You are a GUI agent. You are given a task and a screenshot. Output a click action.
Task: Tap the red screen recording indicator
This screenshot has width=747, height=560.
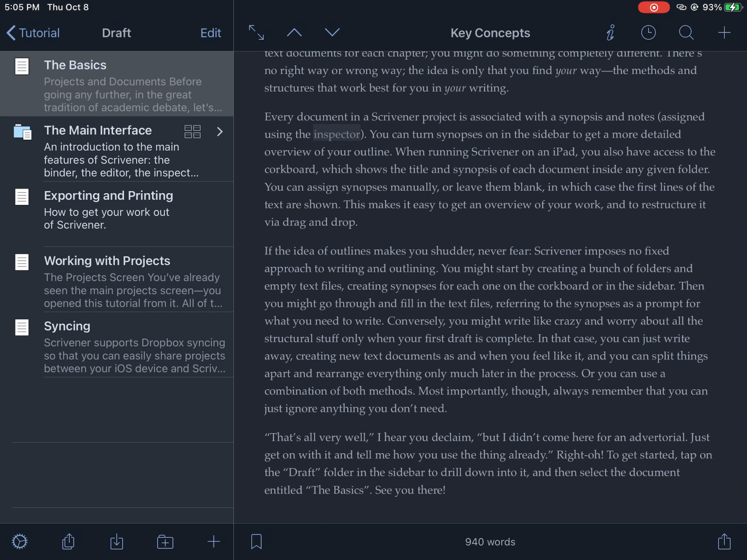click(x=654, y=7)
